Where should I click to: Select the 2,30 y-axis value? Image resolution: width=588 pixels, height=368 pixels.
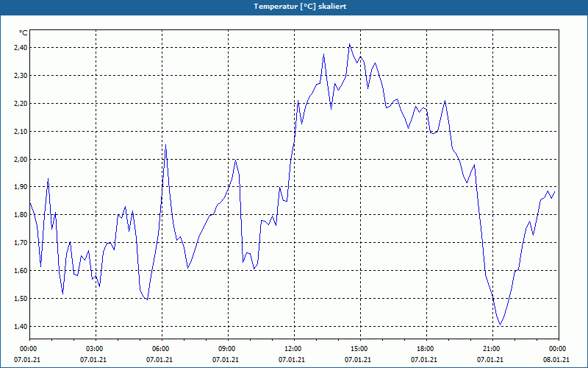tap(21, 76)
